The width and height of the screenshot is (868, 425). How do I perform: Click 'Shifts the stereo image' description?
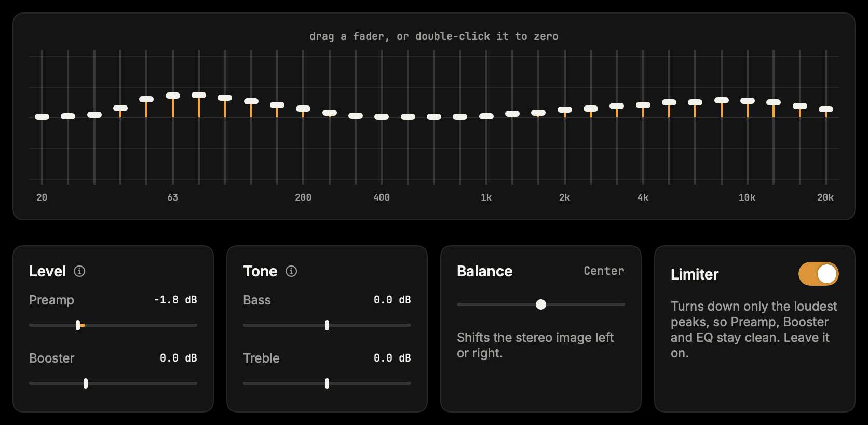pyautogui.click(x=535, y=345)
